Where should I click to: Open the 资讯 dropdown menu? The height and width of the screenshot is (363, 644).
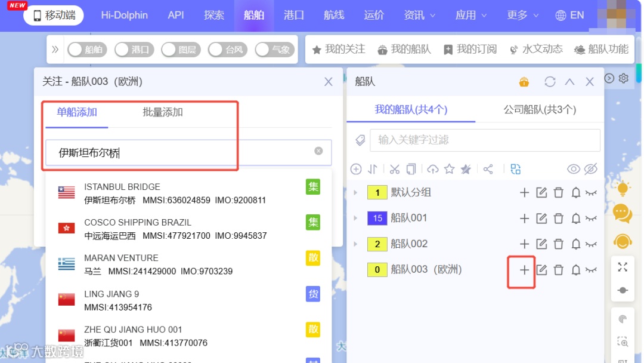(419, 15)
